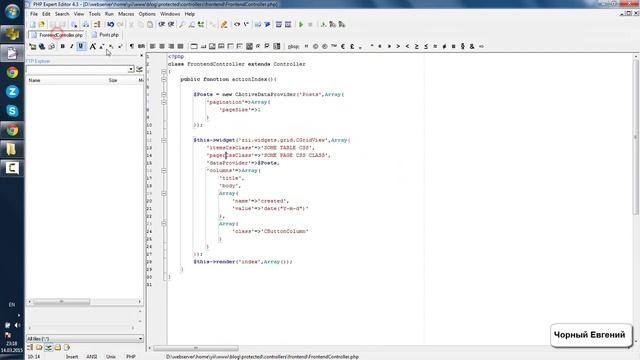This screenshot has height=360, width=640.
Task: Insert trademark TM symbol
Action: [x=334, y=47]
